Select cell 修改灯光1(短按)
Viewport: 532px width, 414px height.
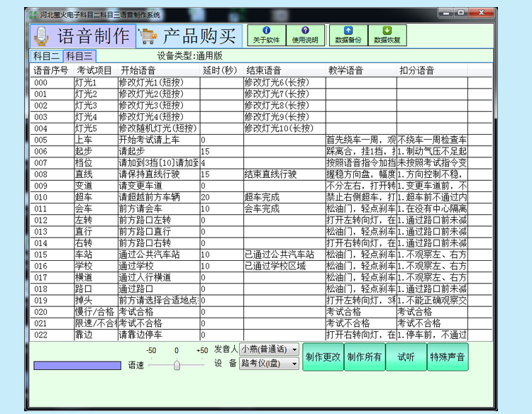[x=159, y=82]
